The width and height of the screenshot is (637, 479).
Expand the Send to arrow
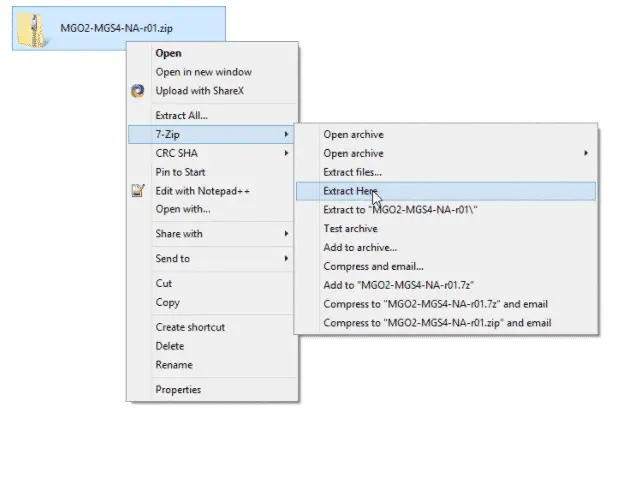[x=286, y=258]
